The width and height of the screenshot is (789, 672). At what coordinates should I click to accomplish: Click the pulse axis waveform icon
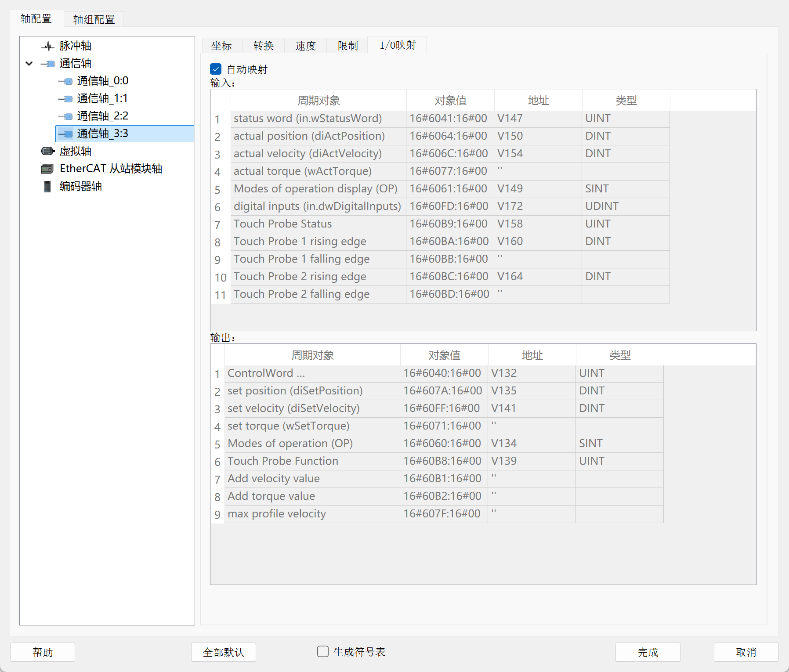[47, 46]
